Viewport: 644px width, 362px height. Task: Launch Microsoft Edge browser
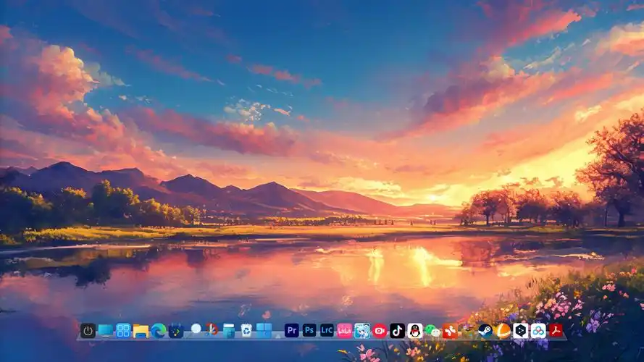click(x=158, y=331)
